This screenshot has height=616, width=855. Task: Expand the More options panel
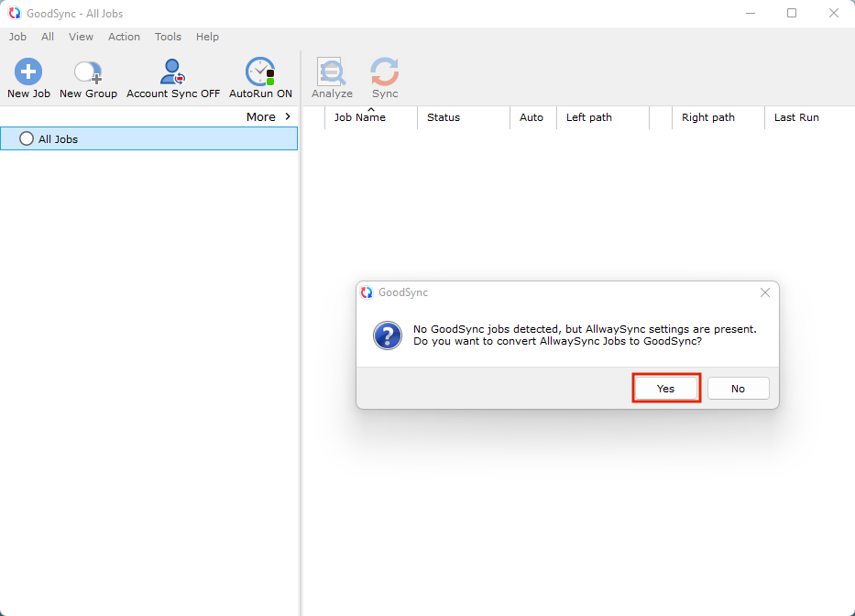pos(267,116)
